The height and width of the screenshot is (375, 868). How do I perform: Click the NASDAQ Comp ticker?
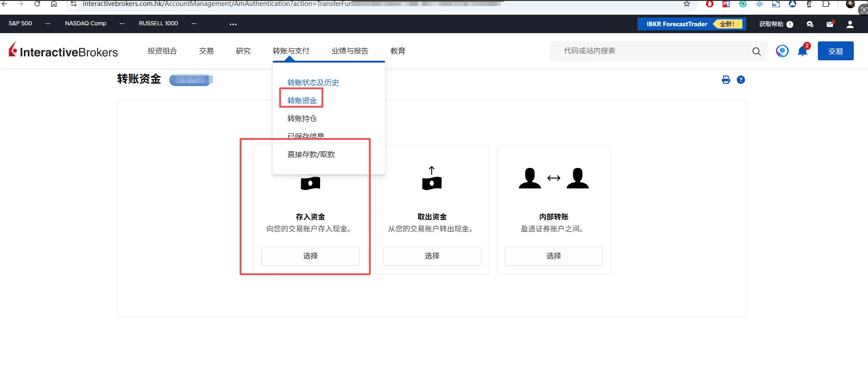tap(86, 23)
